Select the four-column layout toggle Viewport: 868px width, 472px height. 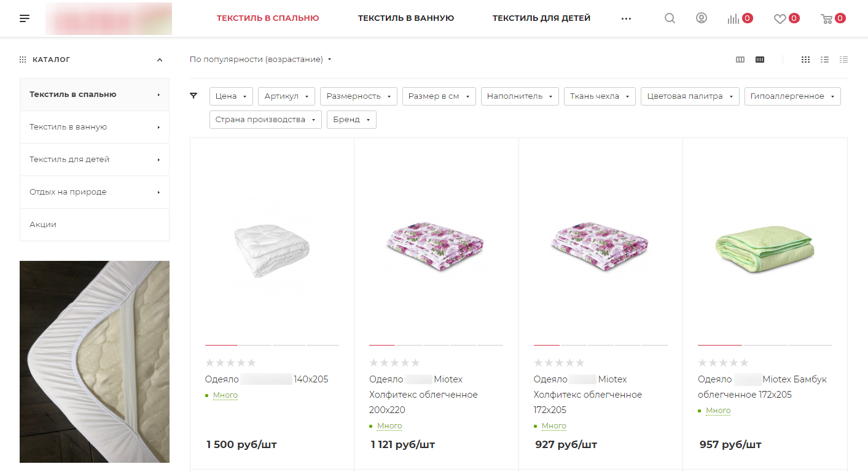(760, 60)
